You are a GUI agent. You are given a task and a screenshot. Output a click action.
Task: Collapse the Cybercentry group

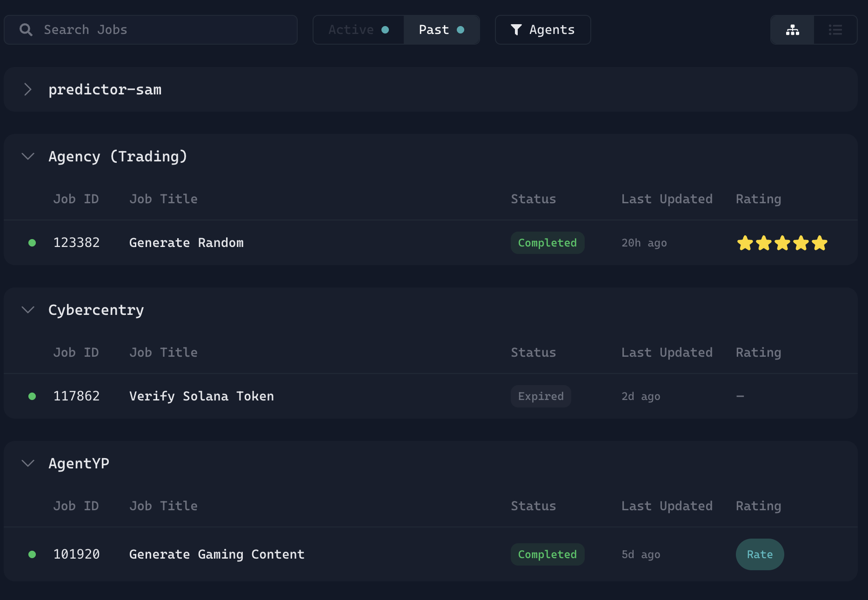coord(28,310)
